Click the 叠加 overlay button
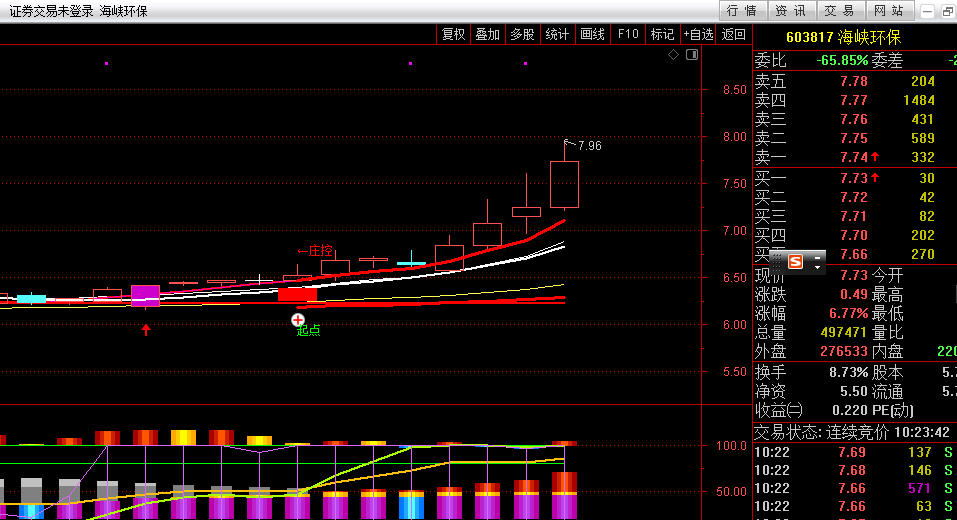The image size is (957, 520). pos(488,34)
